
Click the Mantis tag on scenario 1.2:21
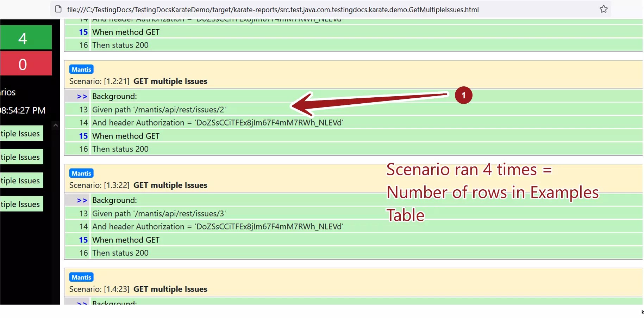point(81,69)
